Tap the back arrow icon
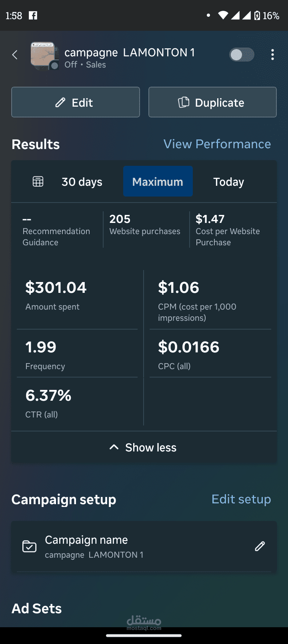The height and width of the screenshot is (644, 288). [15, 55]
